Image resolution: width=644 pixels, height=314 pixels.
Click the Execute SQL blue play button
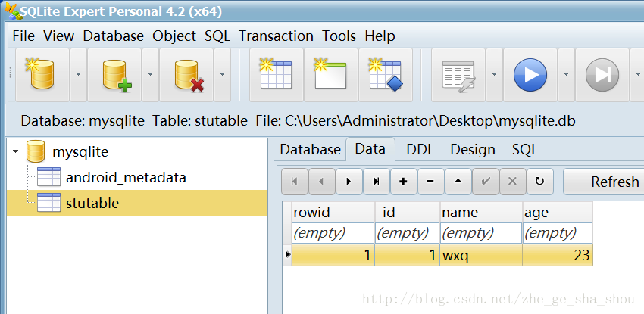click(x=530, y=75)
